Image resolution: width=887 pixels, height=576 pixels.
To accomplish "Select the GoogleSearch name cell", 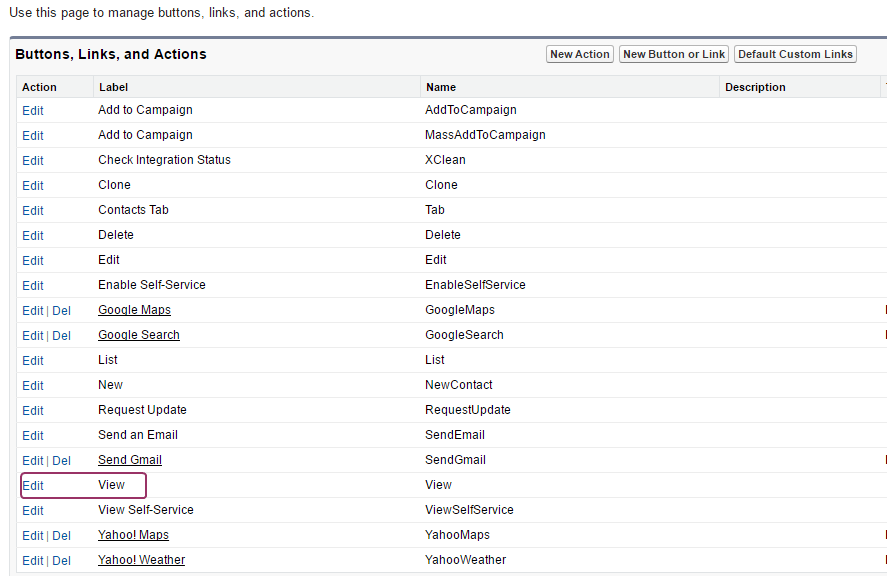I will coord(464,335).
